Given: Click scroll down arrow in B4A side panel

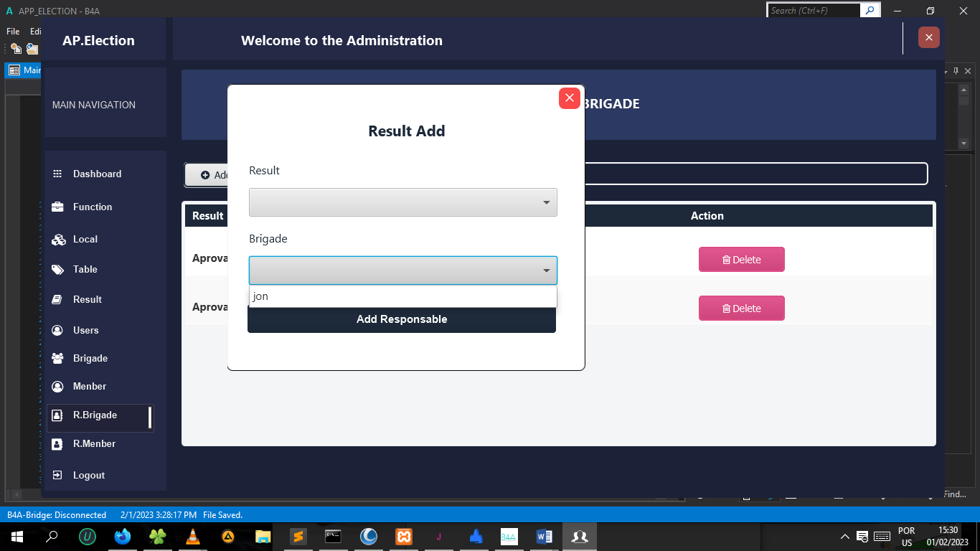Looking at the screenshot, I should (x=963, y=143).
